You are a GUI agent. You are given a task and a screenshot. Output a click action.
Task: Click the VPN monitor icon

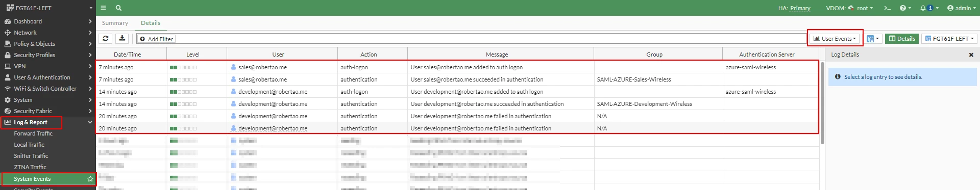tap(8, 66)
